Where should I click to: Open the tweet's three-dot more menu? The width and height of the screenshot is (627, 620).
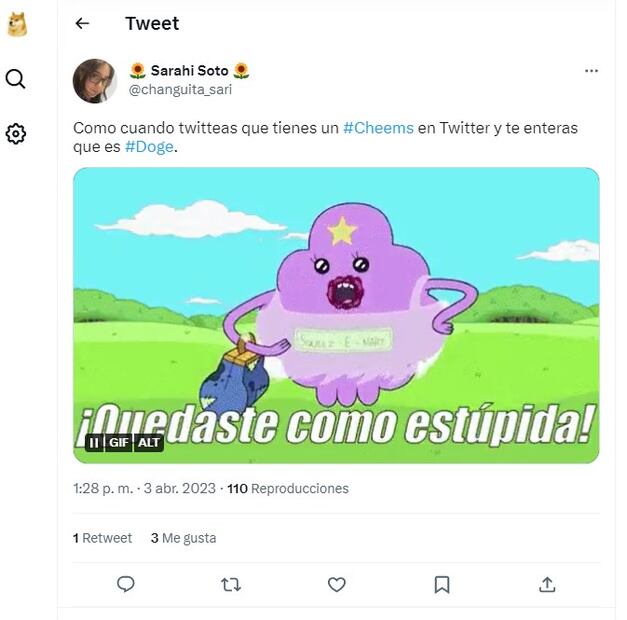tap(591, 71)
